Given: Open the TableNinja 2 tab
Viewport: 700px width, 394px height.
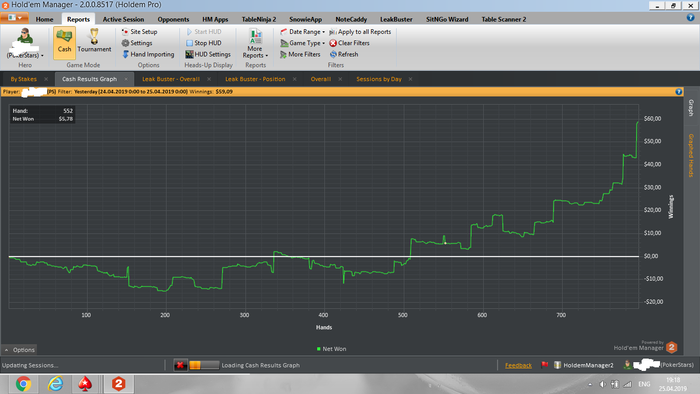Looking at the screenshot, I should click(x=259, y=19).
